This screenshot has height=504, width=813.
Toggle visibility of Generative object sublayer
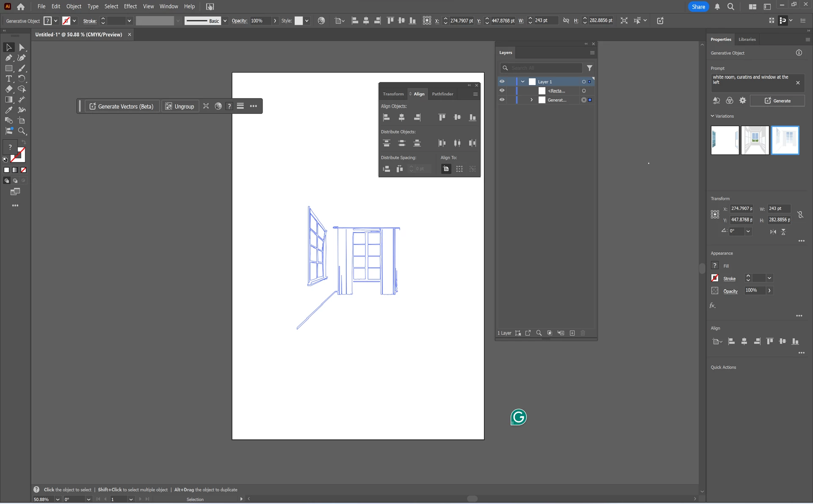502,100
